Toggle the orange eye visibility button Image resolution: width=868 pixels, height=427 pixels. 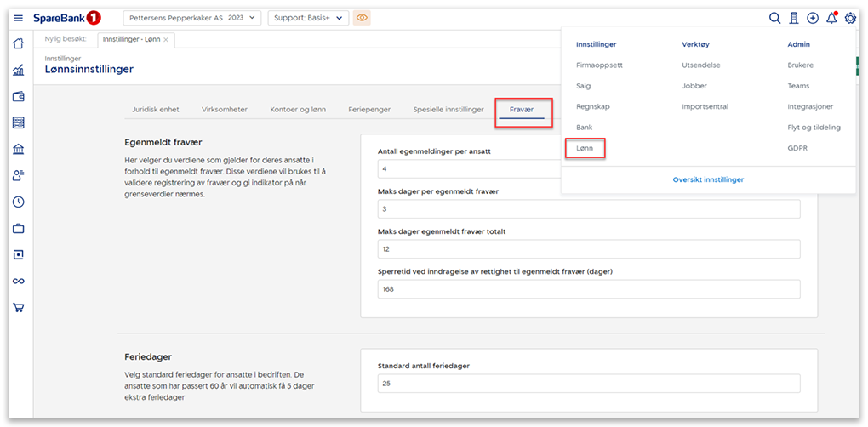coord(362,18)
